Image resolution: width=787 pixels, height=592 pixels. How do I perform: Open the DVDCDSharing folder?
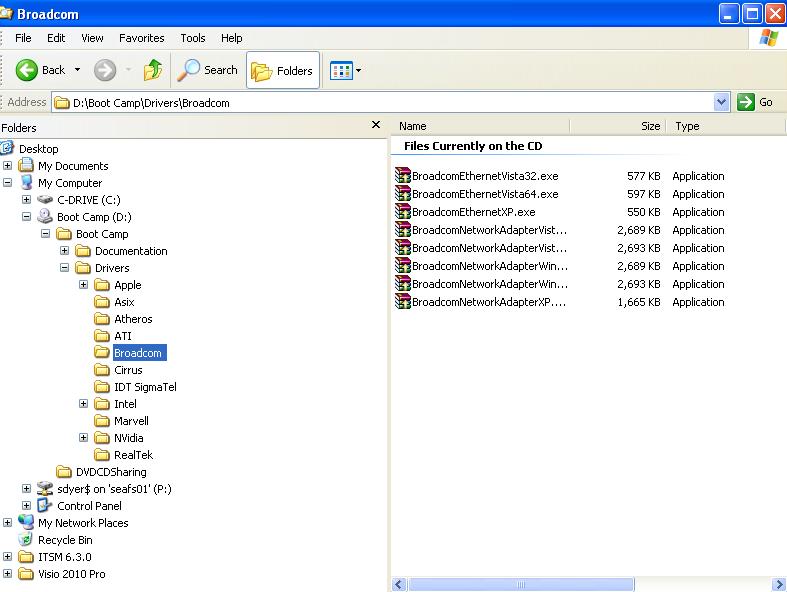coord(111,472)
